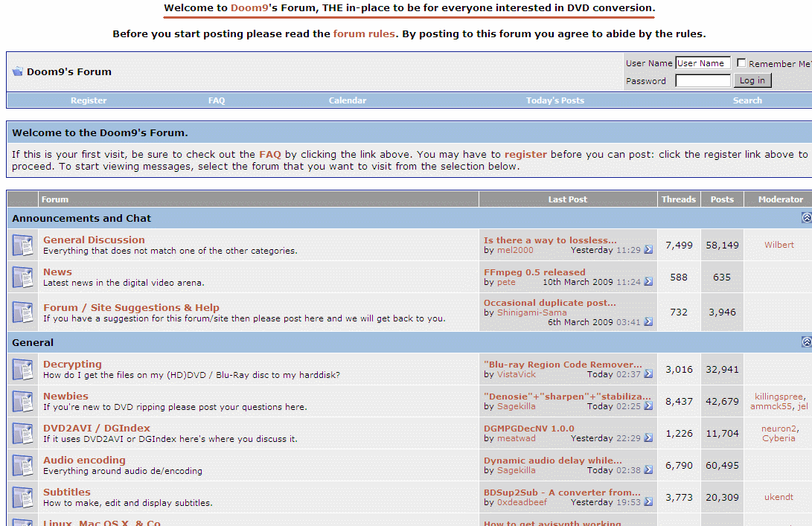This screenshot has width=812, height=526.
Task: Click the Subtitles forum status icon
Action: pyautogui.click(x=23, y=498)
